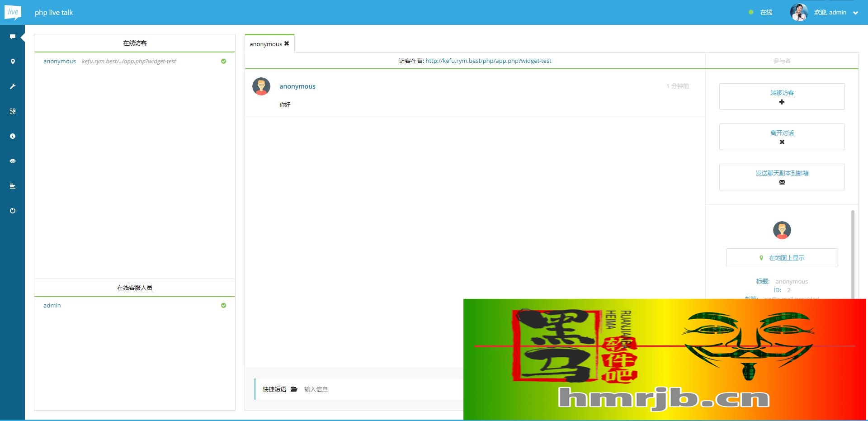Click the power logout icon in sidebar
868x421 pixels.
coord(13,211)
